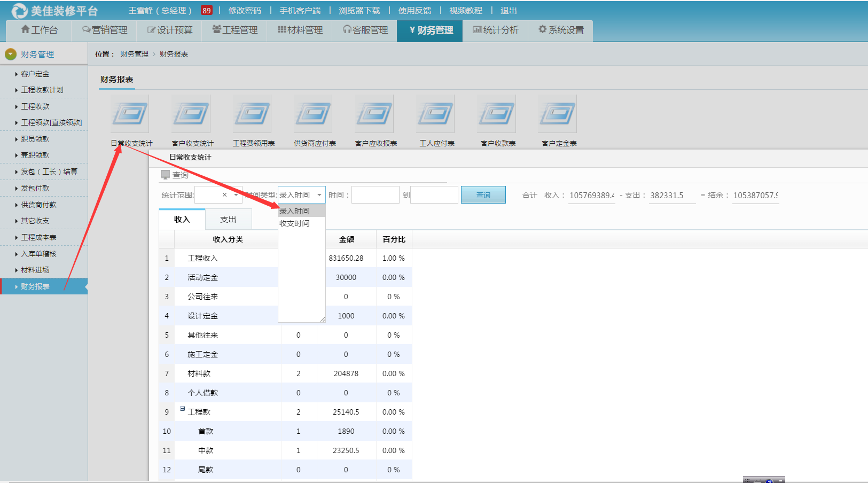The height and width of the screenshot is (483, 868).
Task: Open the 工程费领用表 report icon
Action: pyautogui.click(x=252, y=114)
